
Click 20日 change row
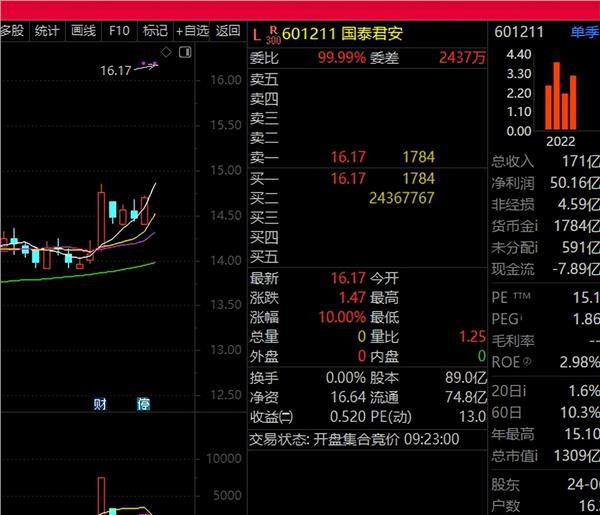pyautogui.click(x=545, y=391)
